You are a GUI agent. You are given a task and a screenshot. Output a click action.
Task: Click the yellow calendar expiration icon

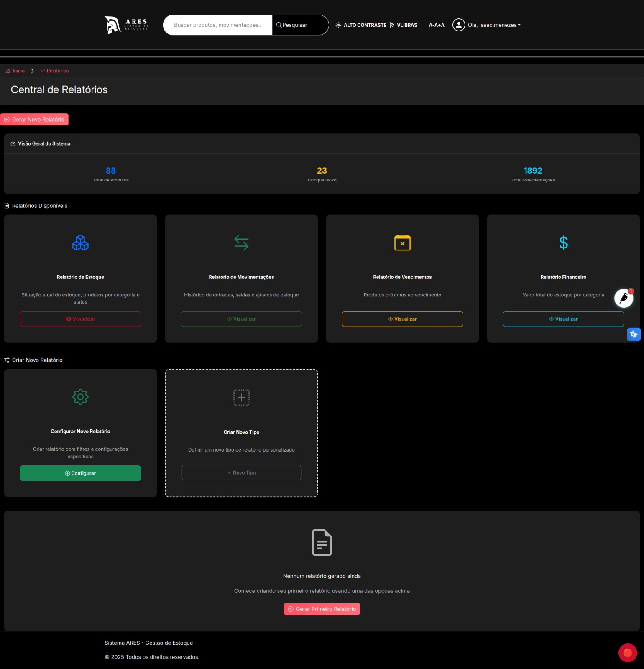pos(402,243)
